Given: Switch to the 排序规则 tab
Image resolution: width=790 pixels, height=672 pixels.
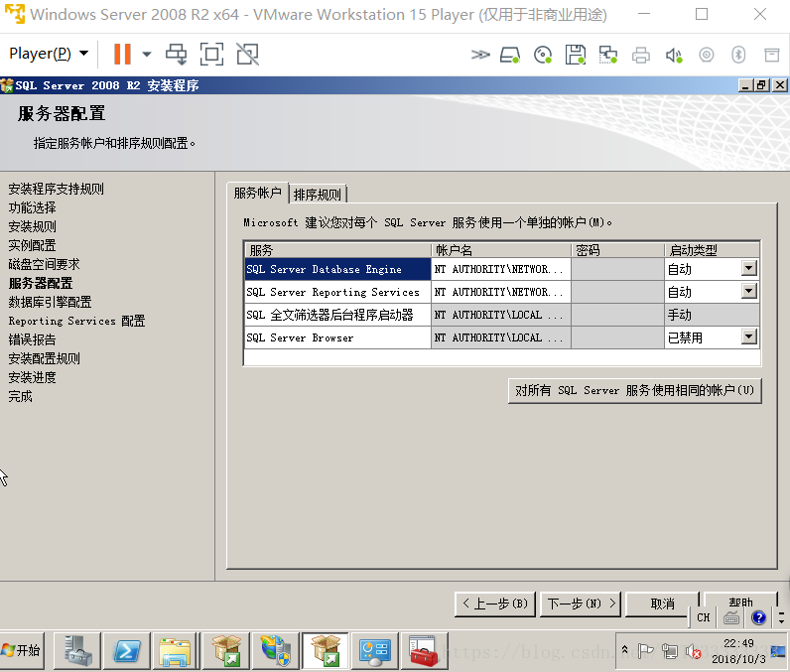Looking at the screenshot, I should pos(318,195).
